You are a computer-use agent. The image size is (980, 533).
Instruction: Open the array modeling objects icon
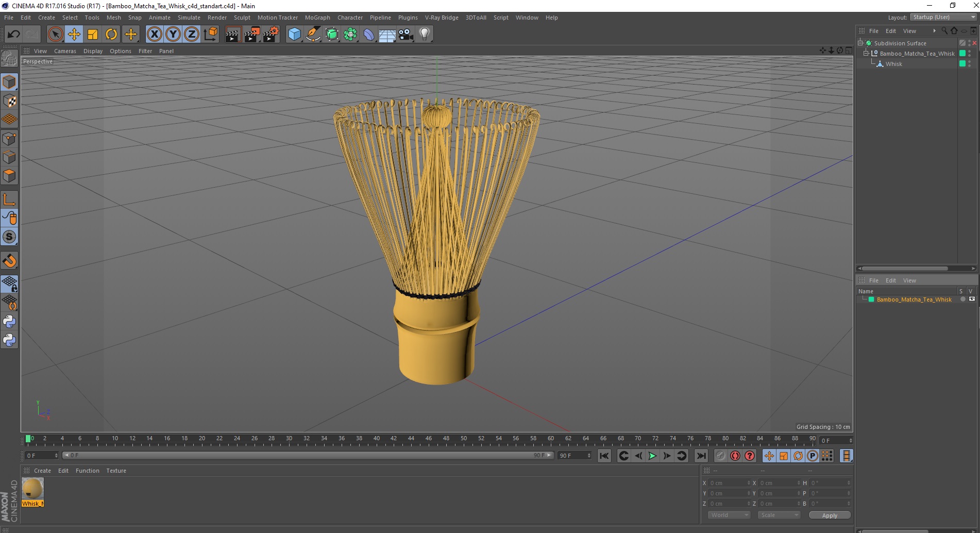(x=350, y=35)
